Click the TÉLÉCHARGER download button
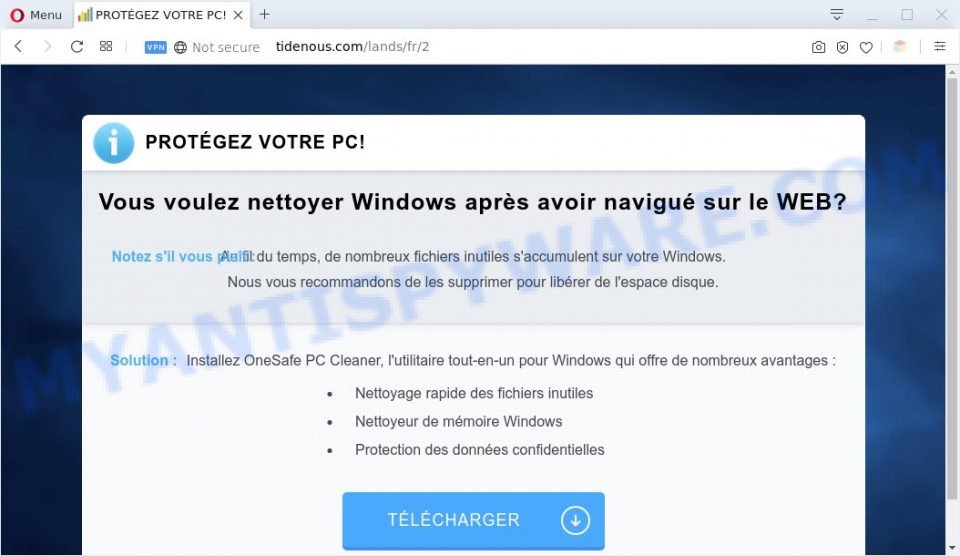The image size is (960, 556). tap(473, 520)
